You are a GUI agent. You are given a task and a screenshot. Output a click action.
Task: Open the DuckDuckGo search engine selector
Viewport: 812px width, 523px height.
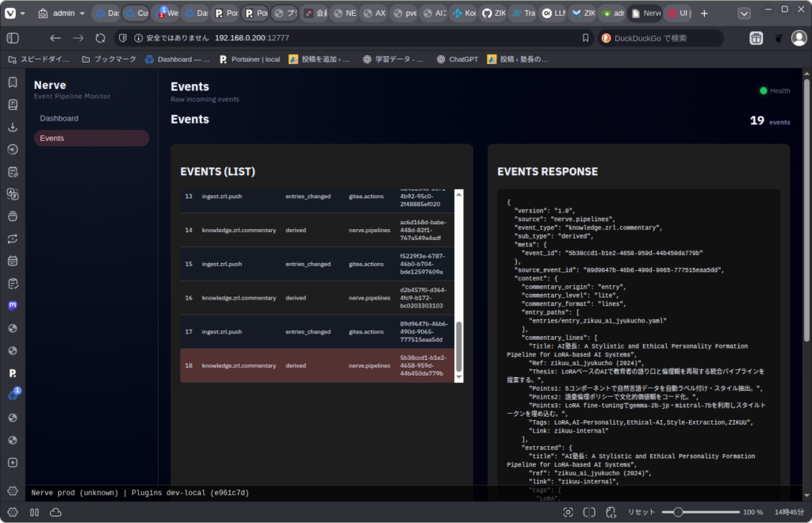(607, 38)
